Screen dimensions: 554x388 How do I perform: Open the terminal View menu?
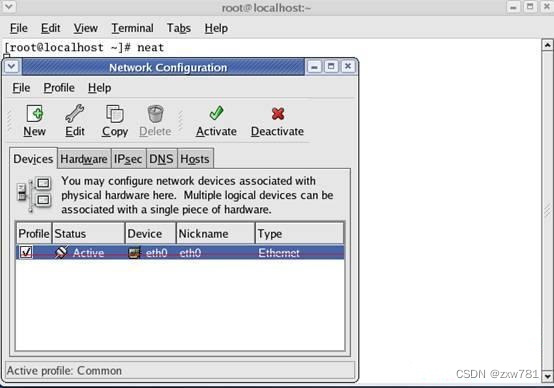(x=86, y=28)
